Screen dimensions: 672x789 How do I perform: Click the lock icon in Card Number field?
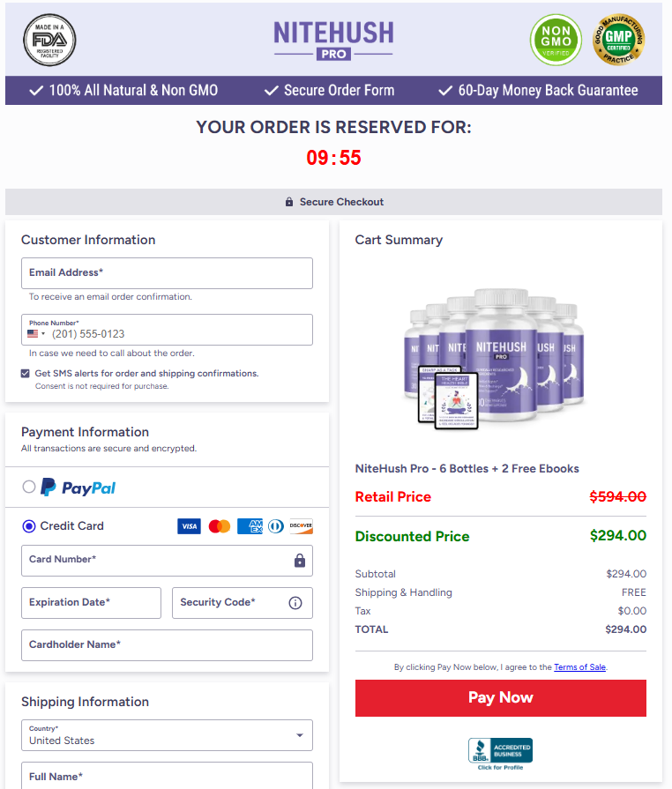(301, 561)
